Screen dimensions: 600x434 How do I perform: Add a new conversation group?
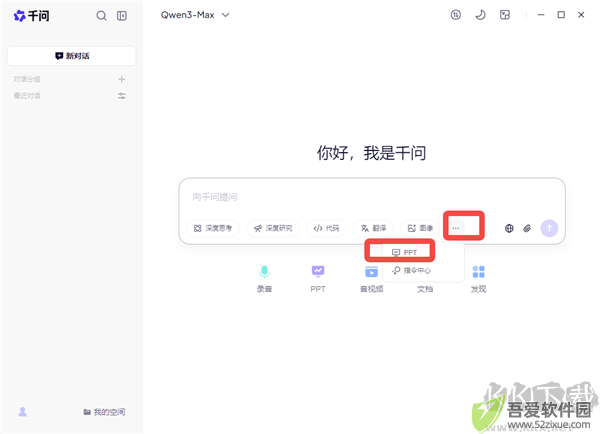122,79
